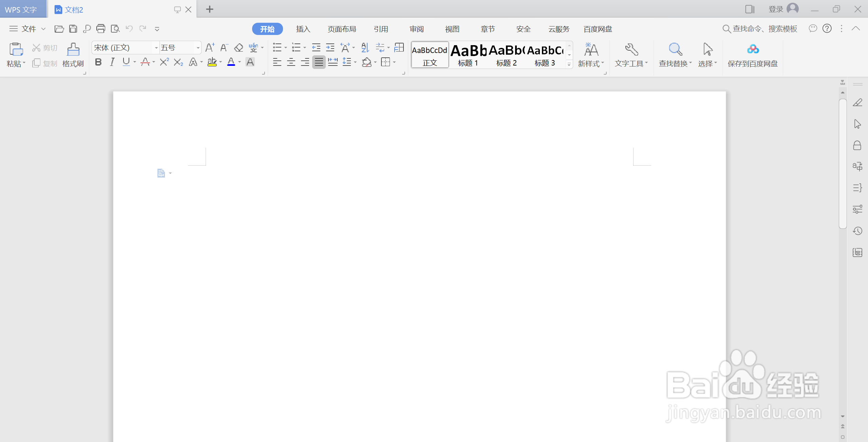
Task: Click the Save to Baidu Netdisk icon
Action: pyautogui.click(x=753, y=50)
